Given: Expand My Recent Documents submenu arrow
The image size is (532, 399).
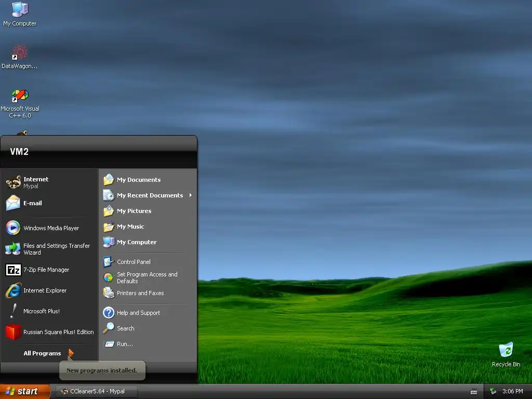Looking at the screenshot, I should click(x=191, y=195).
